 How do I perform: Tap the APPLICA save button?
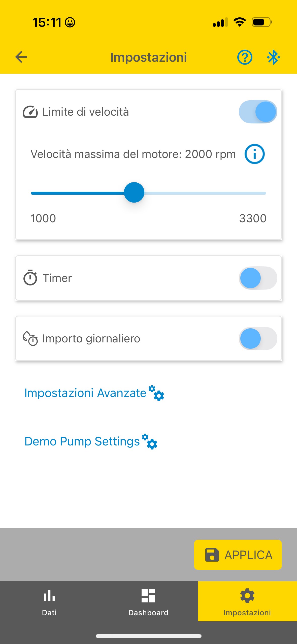238,555
